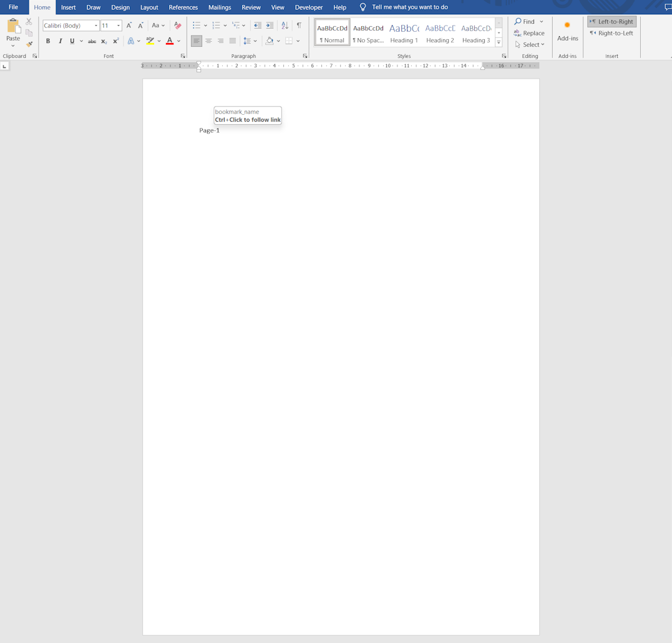The height and width of the screenshot is (643, 672).
Task: Click the Cut scissors icon
Action: 29,21
